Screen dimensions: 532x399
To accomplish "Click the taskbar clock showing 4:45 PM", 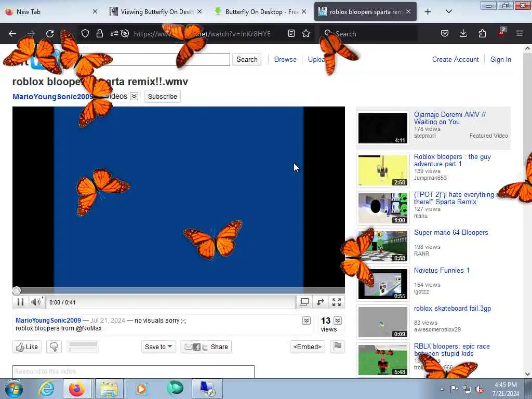I will (506, 389).
